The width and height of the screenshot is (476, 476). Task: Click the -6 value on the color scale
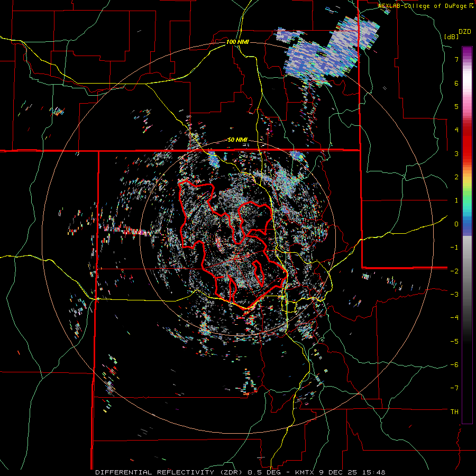(x=454, y=365)
